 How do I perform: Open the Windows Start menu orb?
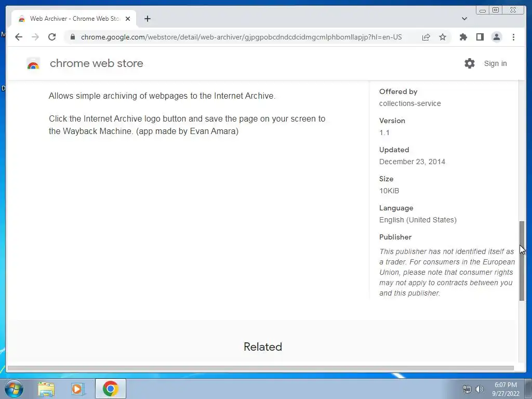click(14, 389)
